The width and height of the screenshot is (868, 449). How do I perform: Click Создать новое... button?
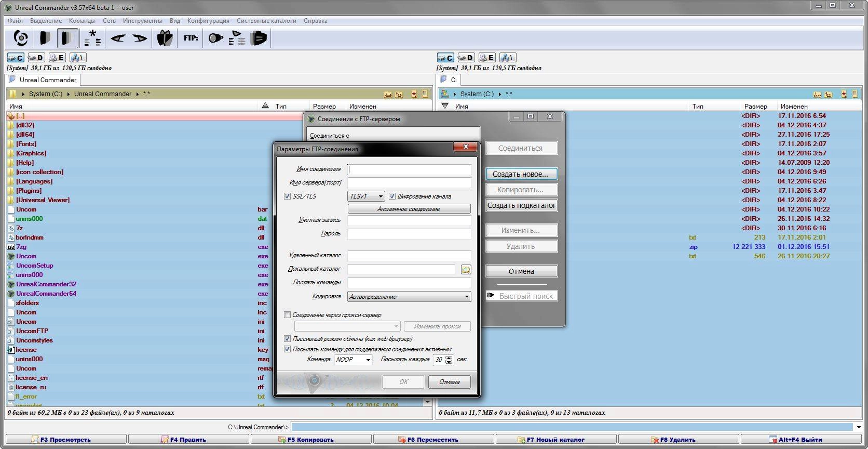click(521, 174)
